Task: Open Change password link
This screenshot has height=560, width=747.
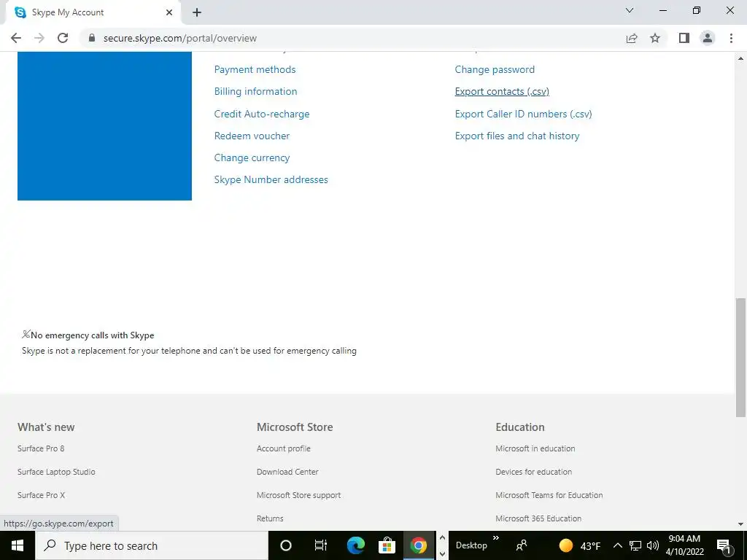Action: point(495,69)
